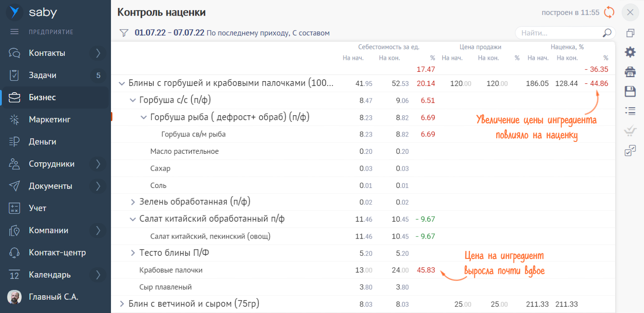Toggle the multi-select checkbox icon

pos(630,151)
